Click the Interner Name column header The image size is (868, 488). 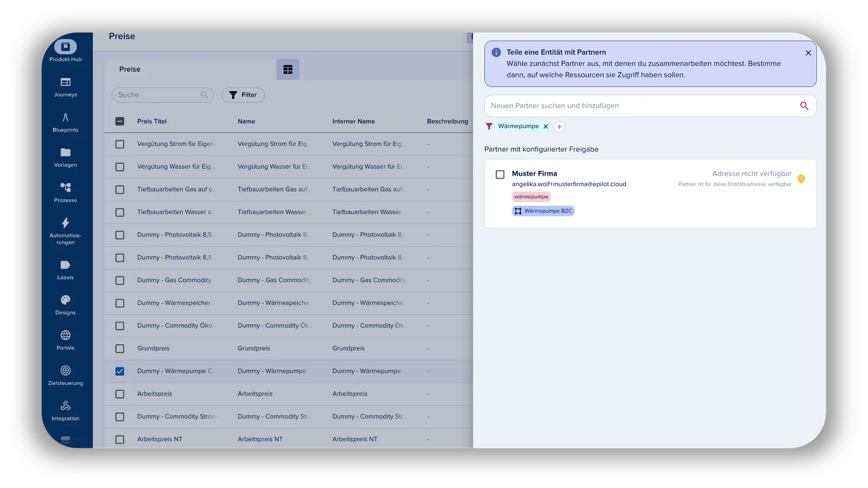click(354, 122)
